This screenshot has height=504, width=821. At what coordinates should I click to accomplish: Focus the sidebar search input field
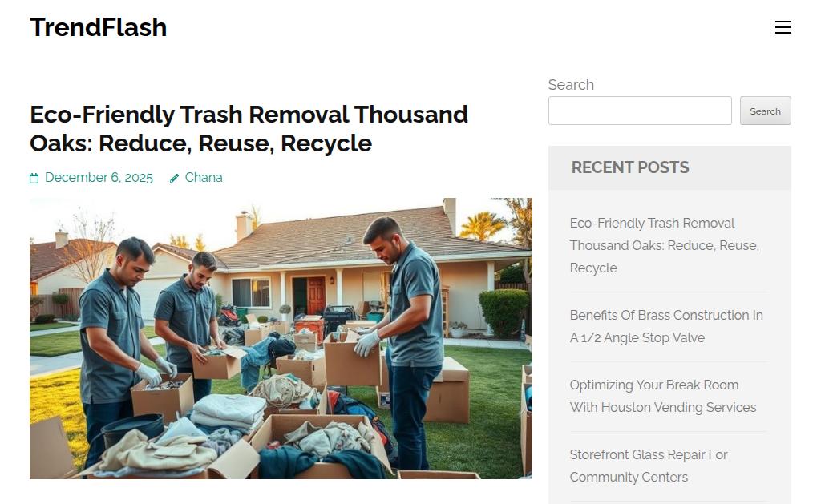point(640,111)
